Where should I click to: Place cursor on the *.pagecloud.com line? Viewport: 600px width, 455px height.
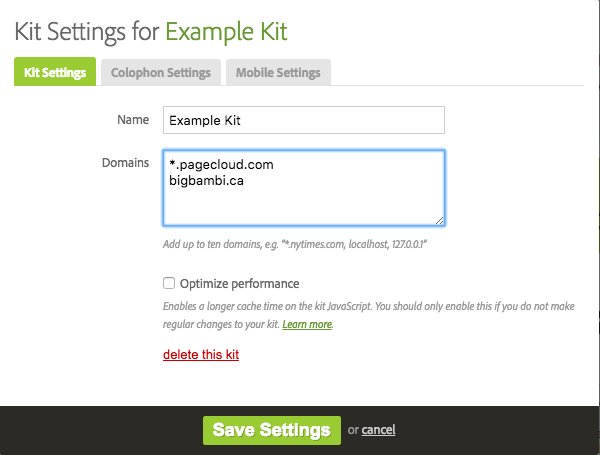(x=221, y=165)
